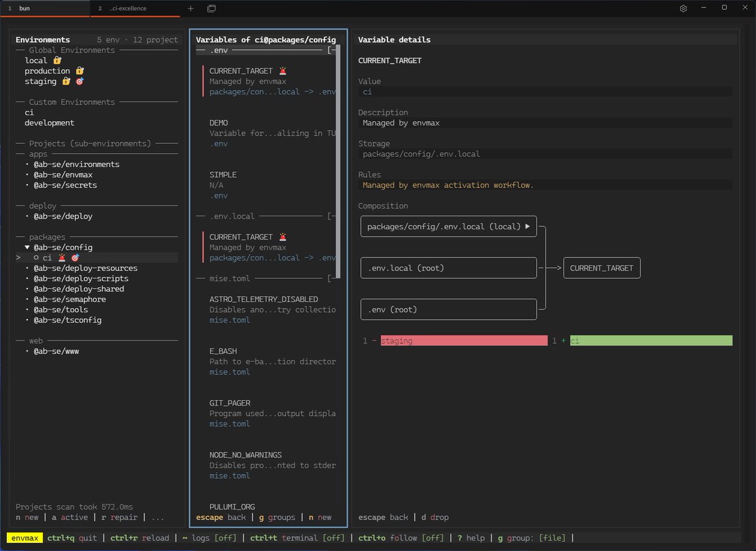
Task: Open the @ab-se/deploy-resources project
Action: coord(85,268)
